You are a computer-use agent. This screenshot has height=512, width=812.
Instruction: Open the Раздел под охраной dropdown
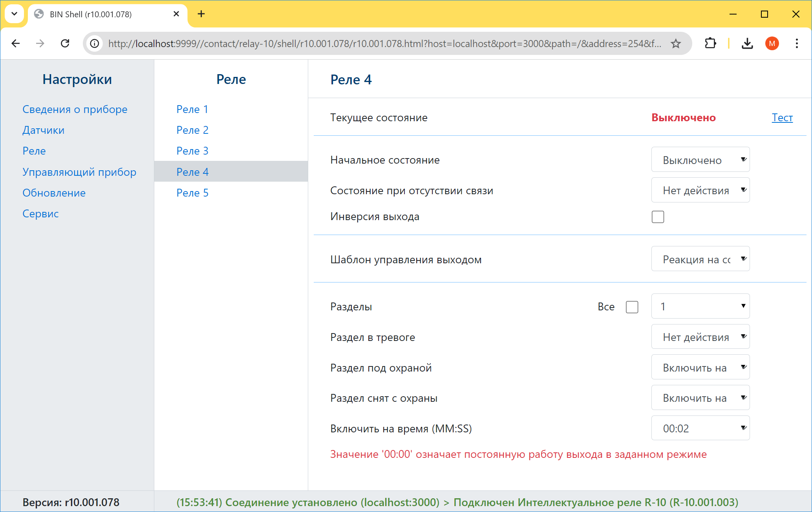point(700,367)
